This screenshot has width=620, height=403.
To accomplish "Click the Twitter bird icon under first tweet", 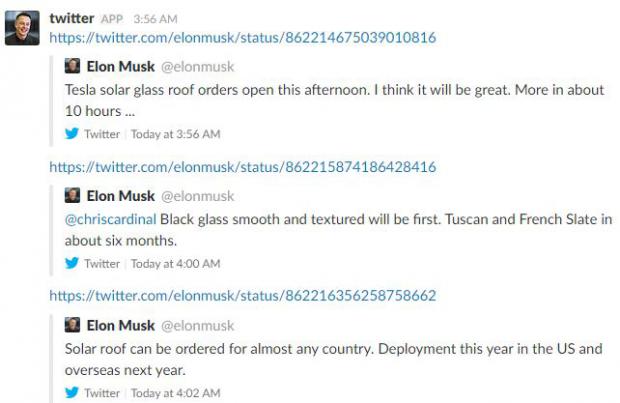I will click(72, 134).
